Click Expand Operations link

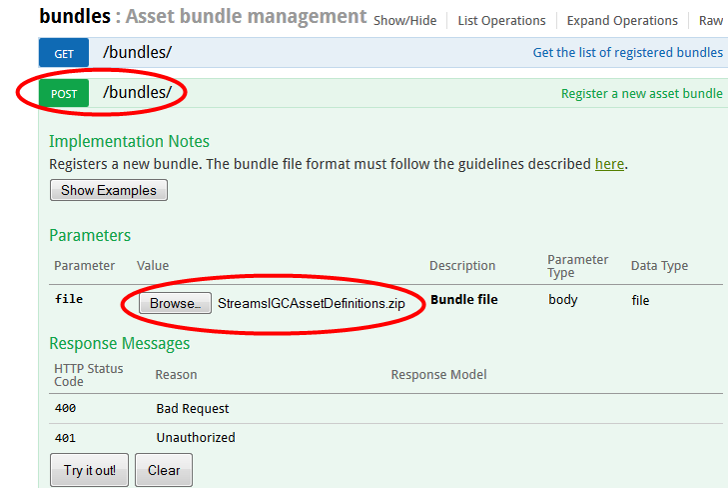click(x=621, y=20)
